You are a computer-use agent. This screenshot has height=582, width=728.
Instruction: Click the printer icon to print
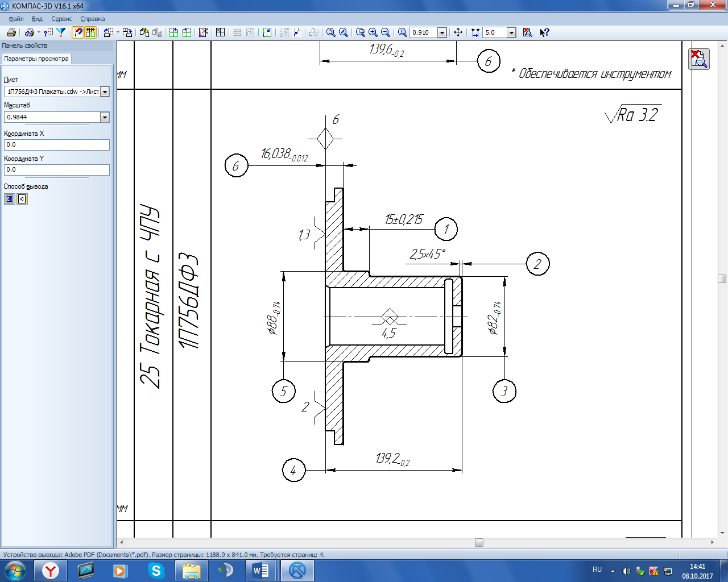11,32
